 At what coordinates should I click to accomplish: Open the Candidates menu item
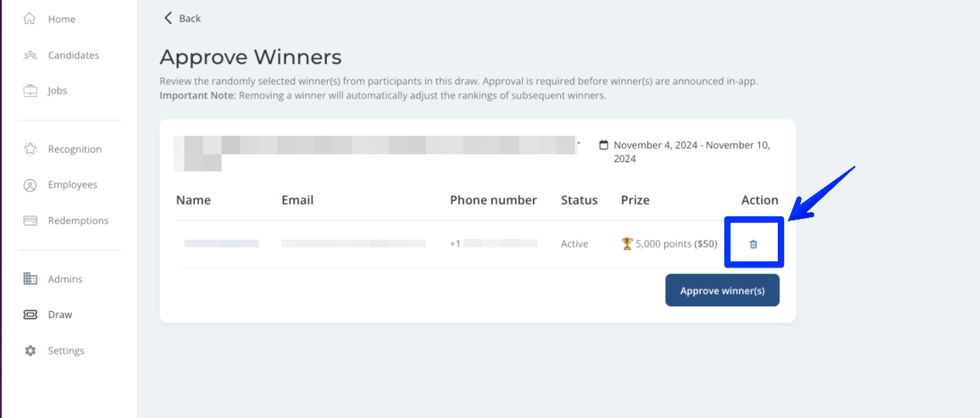coord(74,55)
